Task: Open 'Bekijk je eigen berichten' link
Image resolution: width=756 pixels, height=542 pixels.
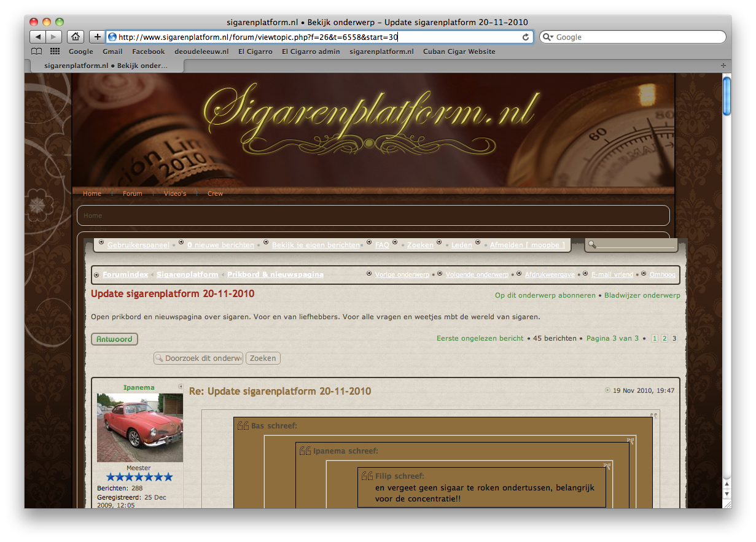Action: pyautogui.click(x=316, y=245)
